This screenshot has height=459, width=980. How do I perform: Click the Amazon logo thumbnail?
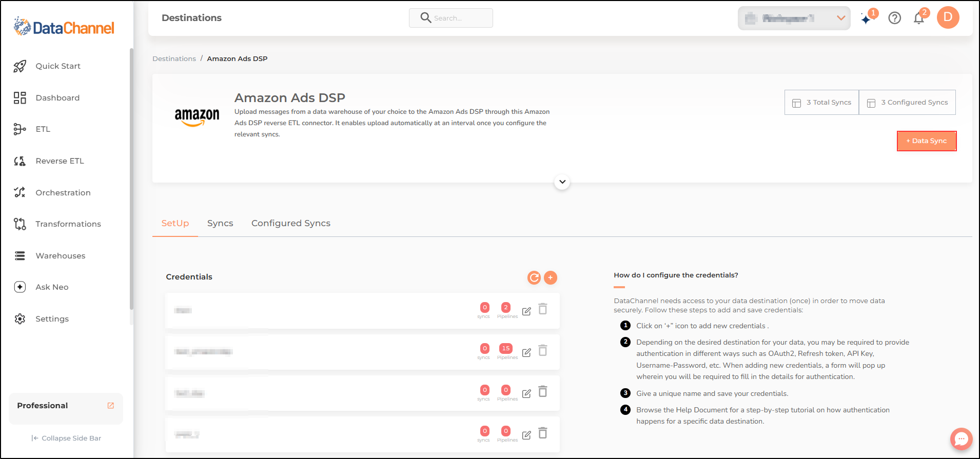click(x=197, y=117)
